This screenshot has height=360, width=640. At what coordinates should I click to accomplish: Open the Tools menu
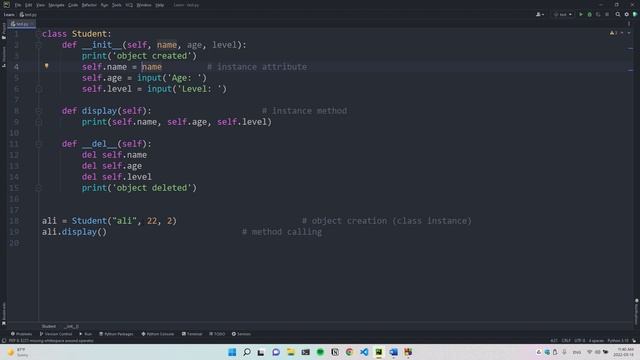tap(117, 5)
